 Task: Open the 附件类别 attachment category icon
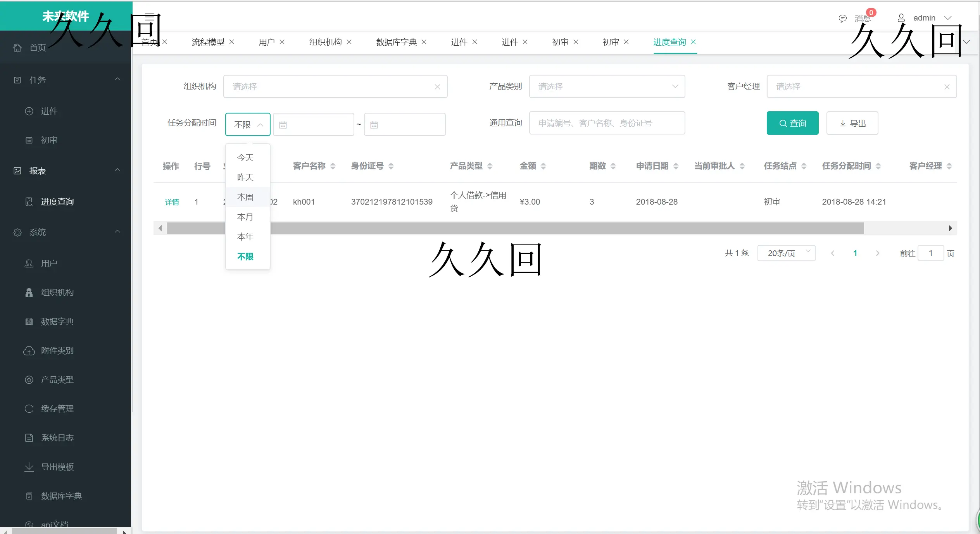click(29, 350)
